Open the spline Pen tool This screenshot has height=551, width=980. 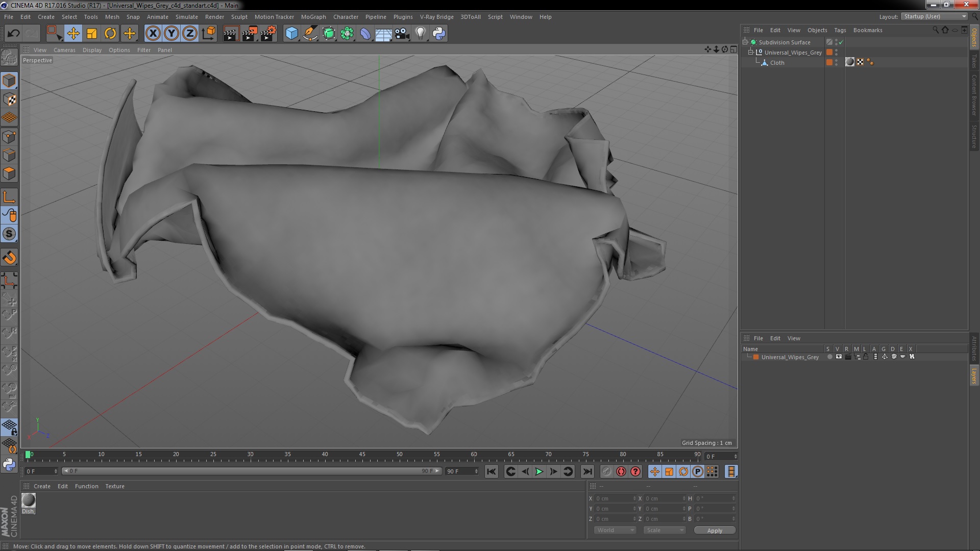(x=310, y=34)
